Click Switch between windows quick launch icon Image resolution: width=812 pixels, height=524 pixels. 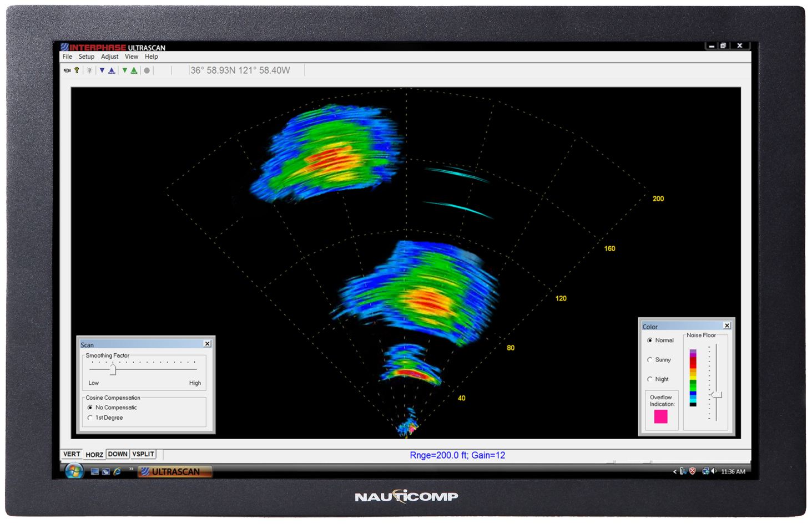[x=105, y=472]
